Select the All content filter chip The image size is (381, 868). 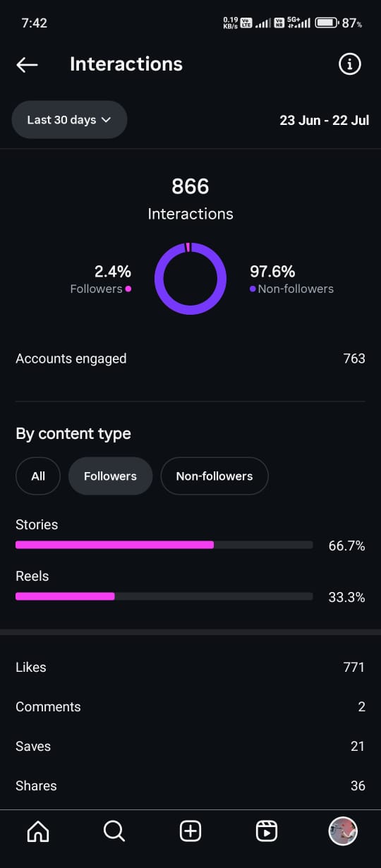point(38,476)
